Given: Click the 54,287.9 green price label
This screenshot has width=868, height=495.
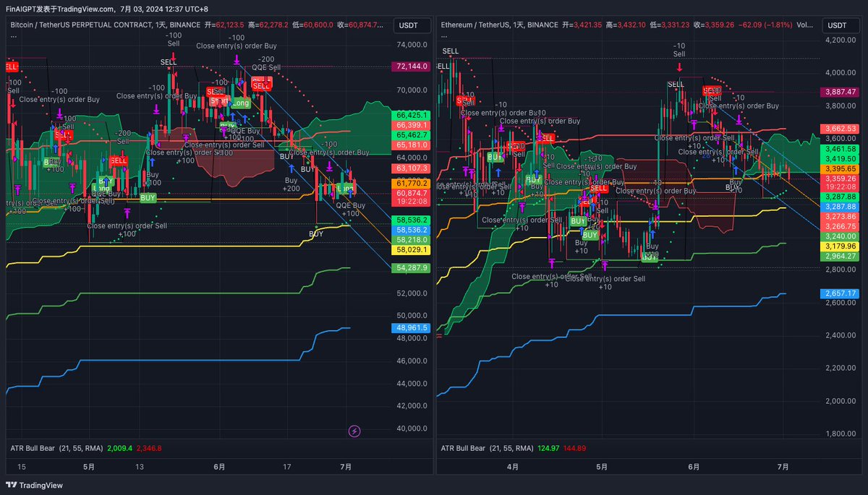Looking at the screenshot, I should point(411,267).
